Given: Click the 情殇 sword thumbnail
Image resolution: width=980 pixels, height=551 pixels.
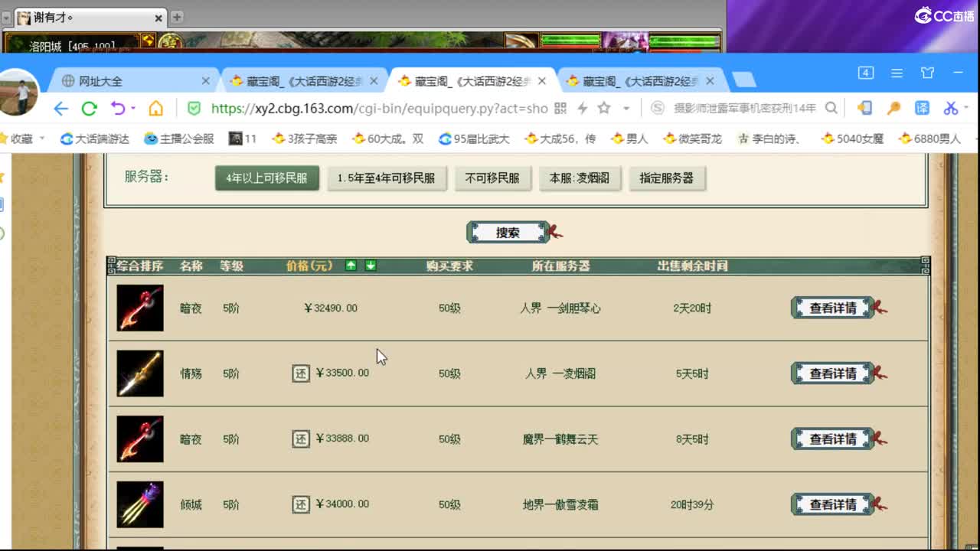Looking at the screenshot, I should (x=140, y=373).
